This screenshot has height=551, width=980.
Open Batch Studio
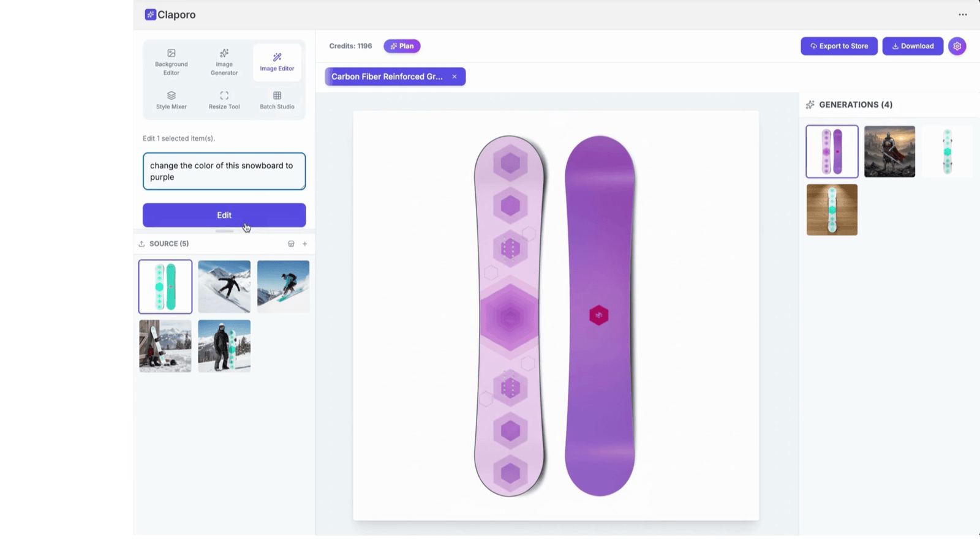tap(277, 99)
